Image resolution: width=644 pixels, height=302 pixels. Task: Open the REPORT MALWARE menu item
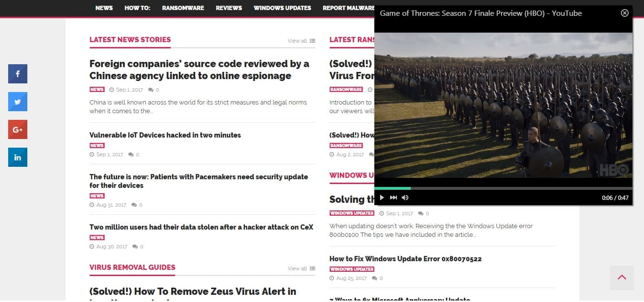348,8
